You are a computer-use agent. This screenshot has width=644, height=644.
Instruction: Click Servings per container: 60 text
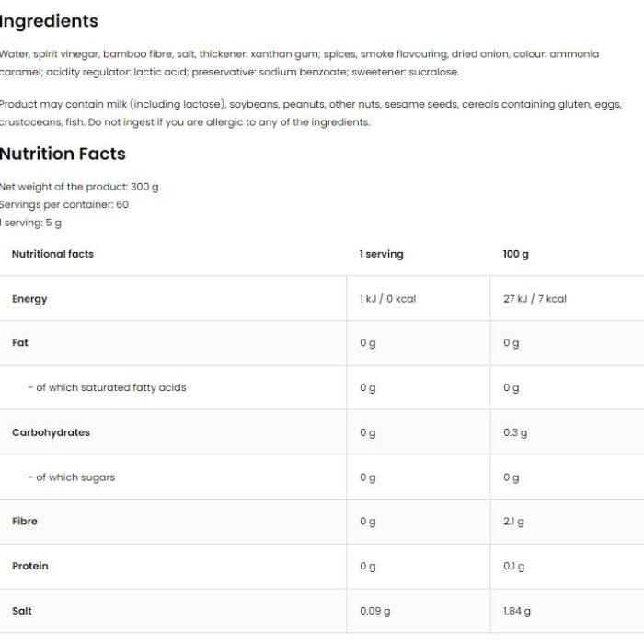(x=64, y=204)
